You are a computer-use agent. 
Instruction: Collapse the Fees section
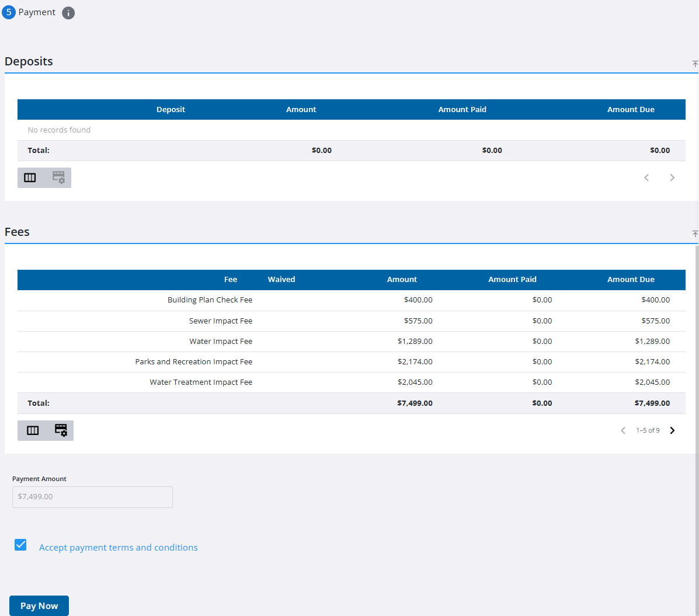695,234
